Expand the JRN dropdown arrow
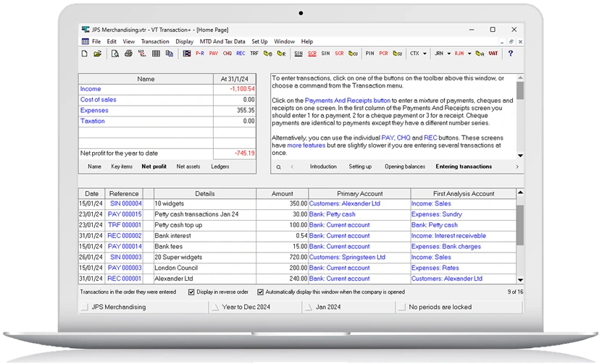The image size is (602, 364). click(x=449, y=54)
